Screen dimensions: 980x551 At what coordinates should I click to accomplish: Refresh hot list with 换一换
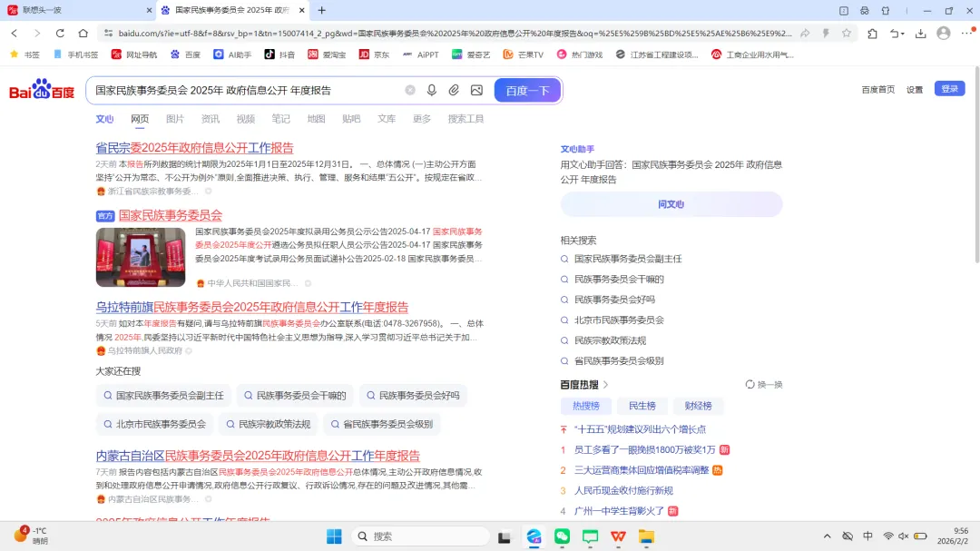(764, 385)
